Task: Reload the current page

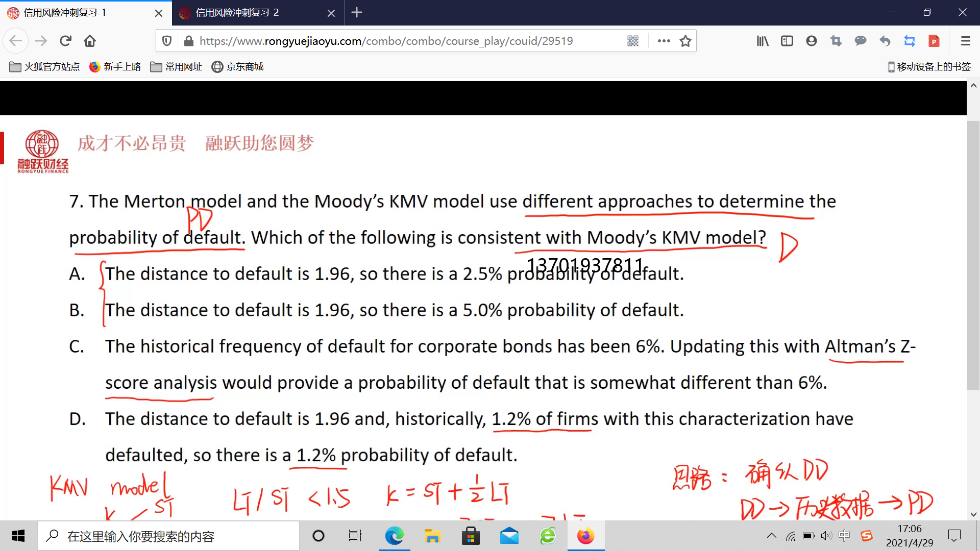Action: [65, 41]
